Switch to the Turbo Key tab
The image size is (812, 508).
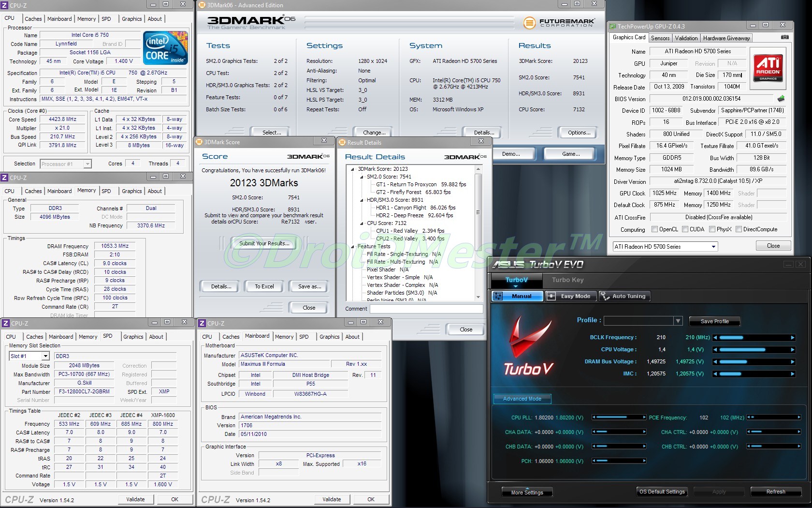tap(567, 280)
